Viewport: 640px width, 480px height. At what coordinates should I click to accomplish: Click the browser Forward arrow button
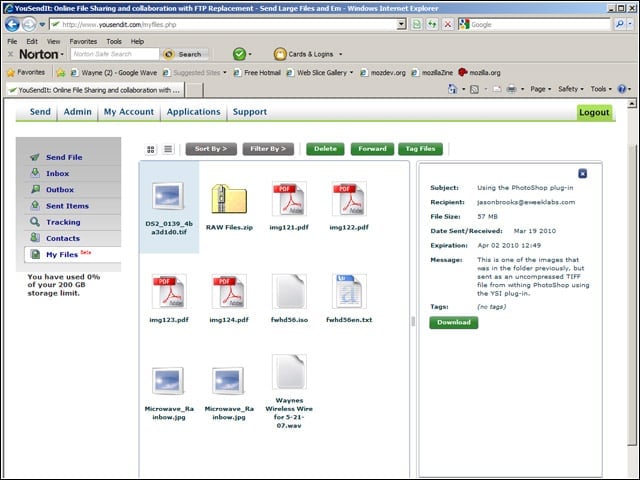click(29, 24)
